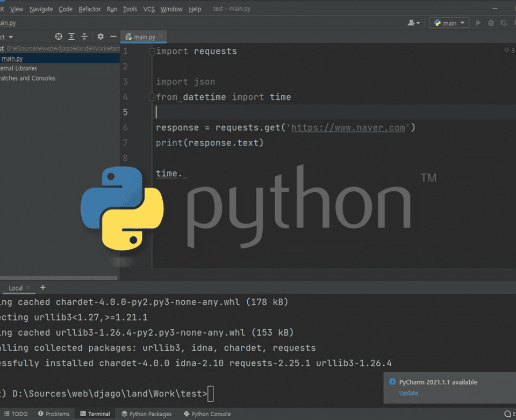This screenshot has width=516, height=420.
Task: Collapse all in project tree
Action: pos(84,37)
